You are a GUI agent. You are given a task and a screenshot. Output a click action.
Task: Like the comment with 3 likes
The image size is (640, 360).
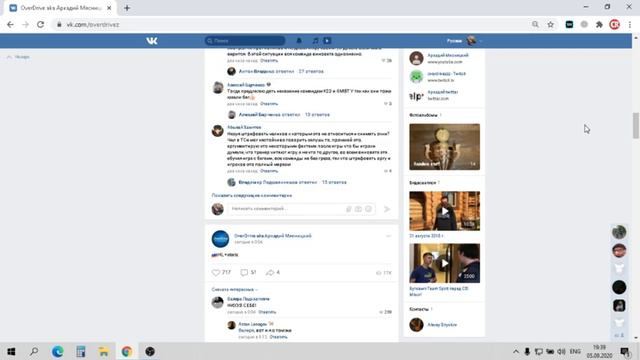(387, 104)
